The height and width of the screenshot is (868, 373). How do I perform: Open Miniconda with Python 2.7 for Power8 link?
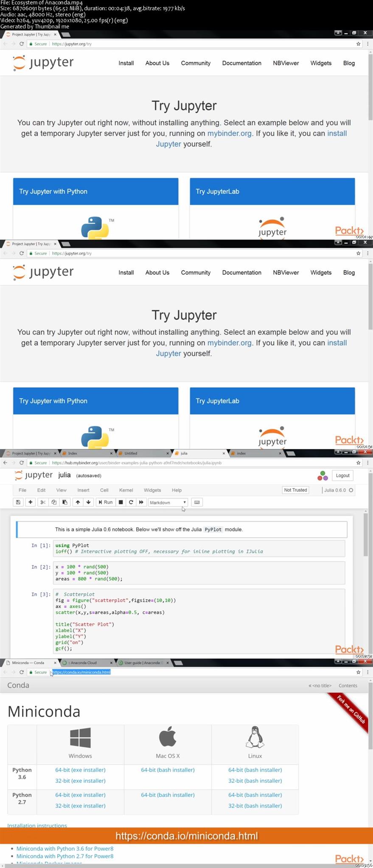click(65, 856)
